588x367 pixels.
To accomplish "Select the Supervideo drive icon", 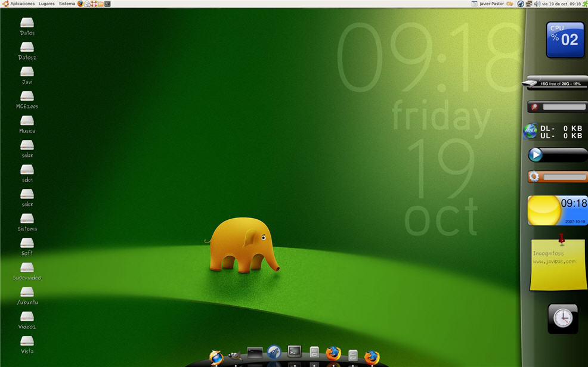I will [27, 268].
